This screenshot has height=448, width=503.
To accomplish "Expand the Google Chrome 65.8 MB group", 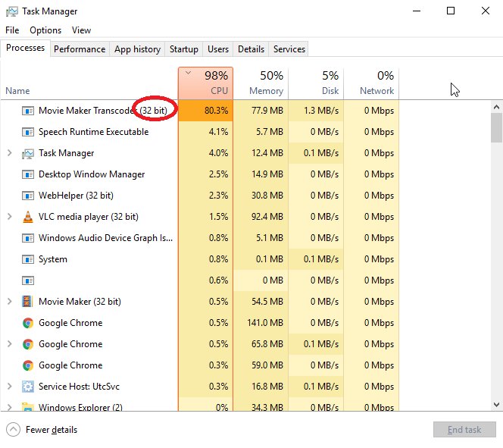I will [x=10, y=343].
